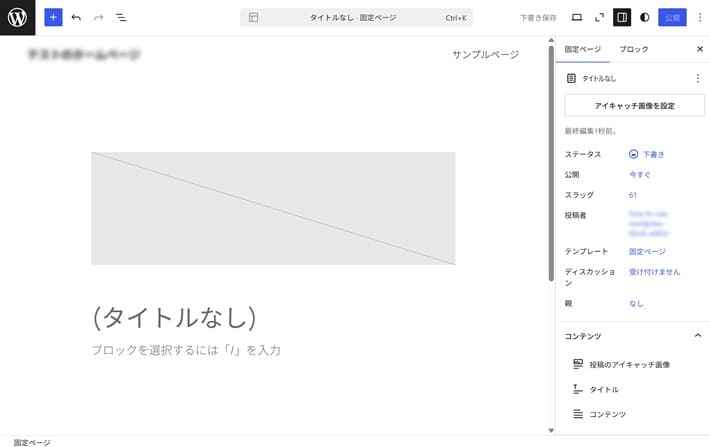710x447 pixels.
Task: Redo the last undone change
Action: (x=98, y=18)
